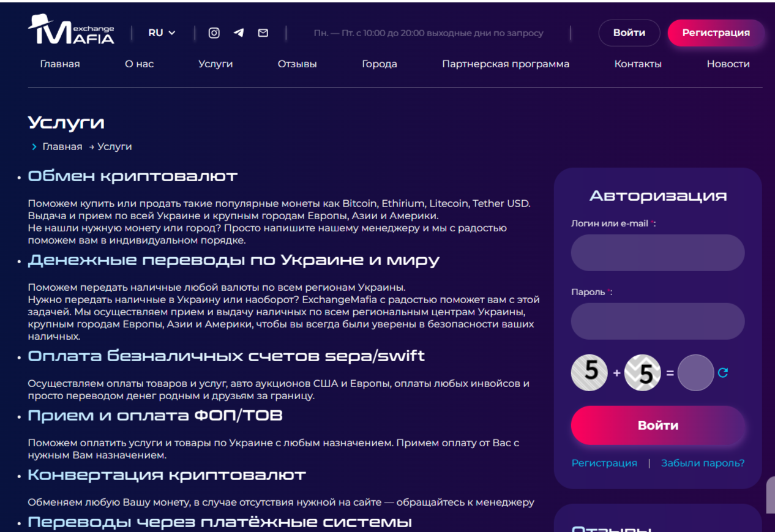Image resolution: width=775 pixels, height=532 pixels.
Task: Click the second captcha digit image
Action: tap(643, 372)
